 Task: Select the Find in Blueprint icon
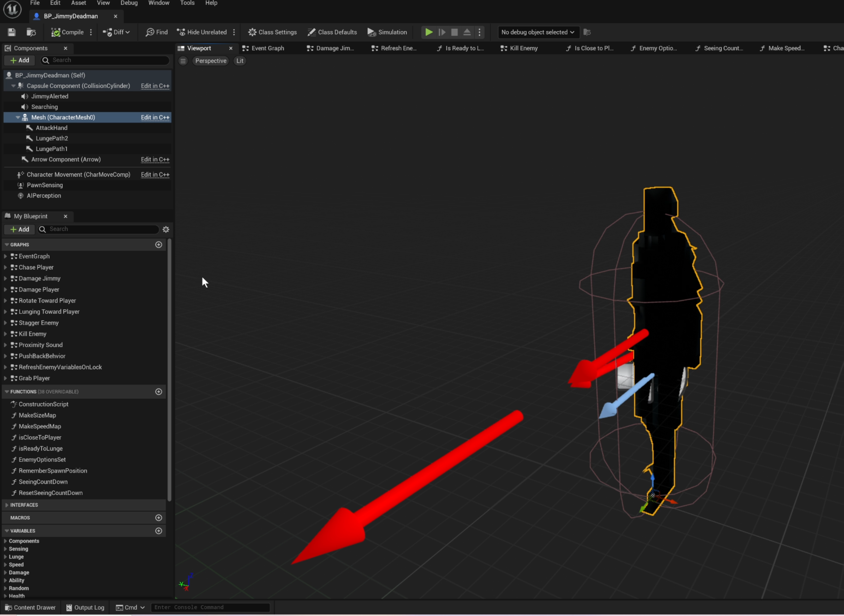[x=156, y=32]
